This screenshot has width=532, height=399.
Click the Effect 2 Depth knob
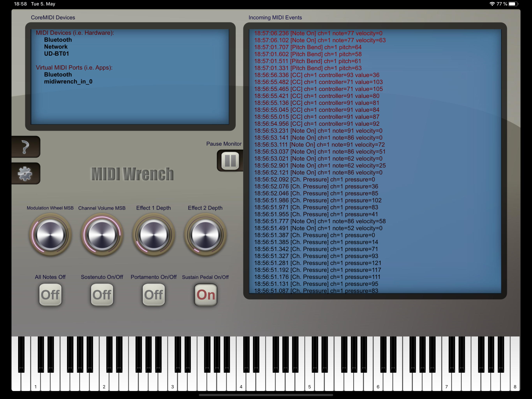pos(205,235)
